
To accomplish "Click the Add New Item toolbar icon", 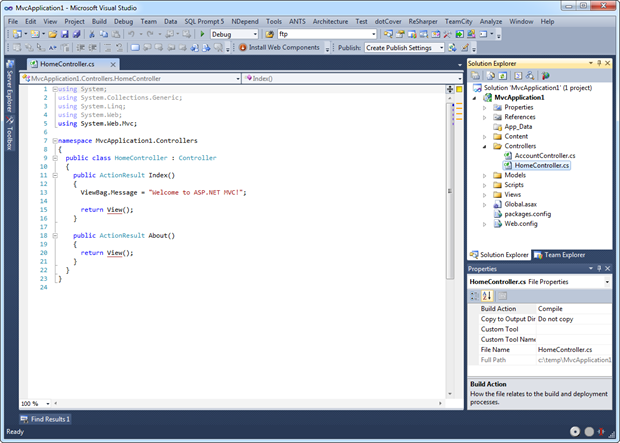I will point(35,34).
